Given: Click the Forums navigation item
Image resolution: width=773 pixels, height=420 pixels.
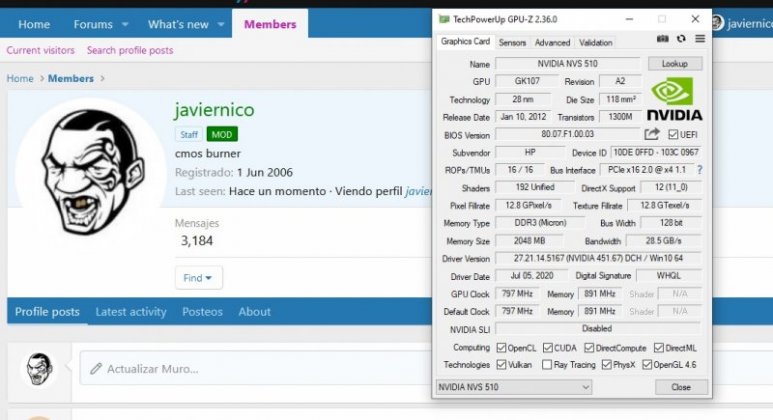Looking at the screenshot, I should tap(93, 24).
